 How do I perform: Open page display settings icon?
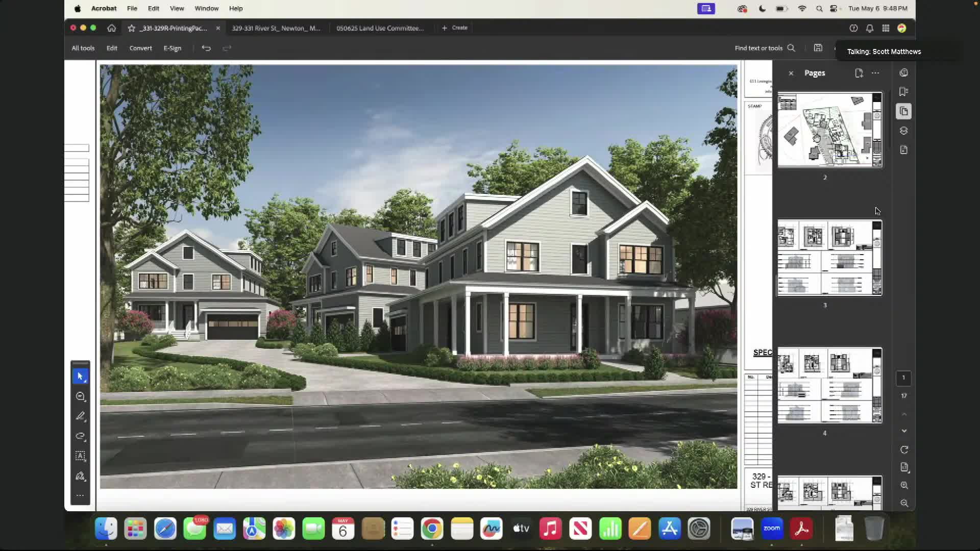coord(904,467)
